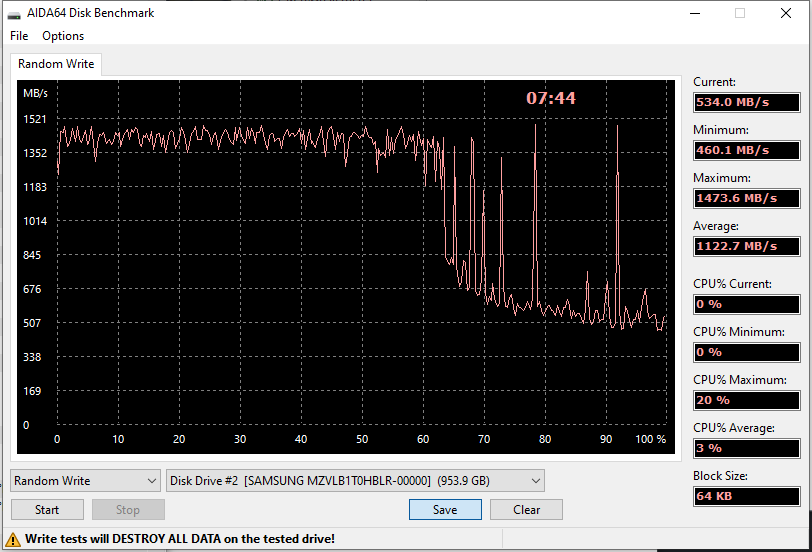This screenshot has height=552, width=812.
Task: Select the Random Write tab
Action: 56,64
